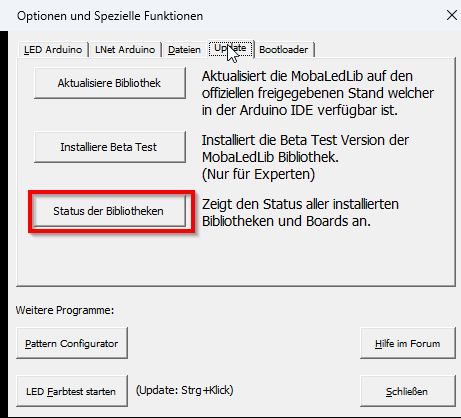This screenshot has width=461, height=418.
Task: Click the dialog title Optionen und Spezielle Funktionen
Action: pyautogui.click(x=110, y=16)
